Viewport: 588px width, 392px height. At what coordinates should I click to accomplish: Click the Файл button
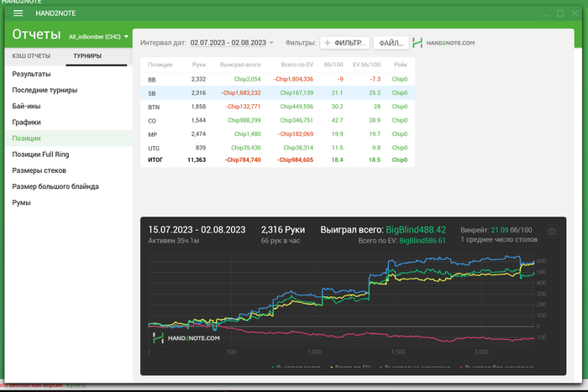pyautogui.click(x=391, y=43)
